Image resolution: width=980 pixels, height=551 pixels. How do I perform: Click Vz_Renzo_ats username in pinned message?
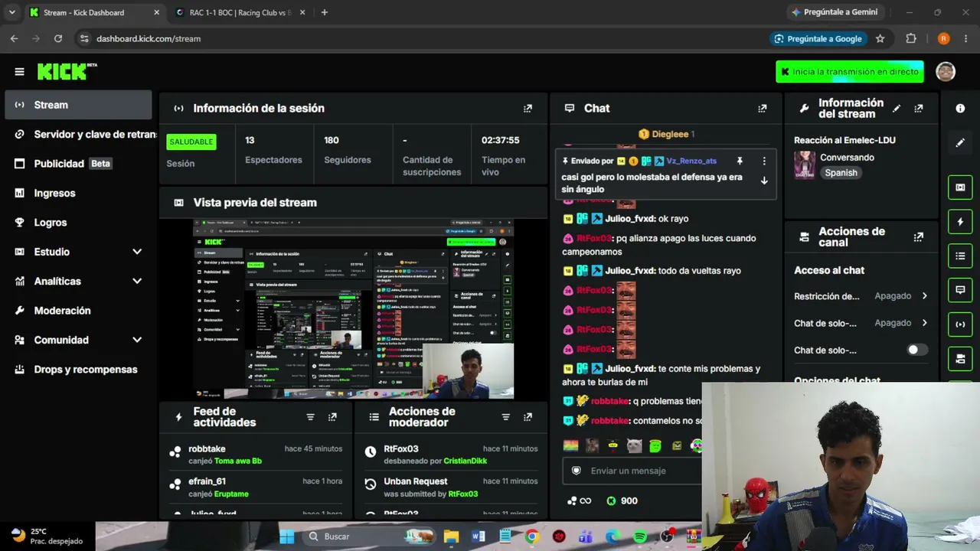click(691, 161)
